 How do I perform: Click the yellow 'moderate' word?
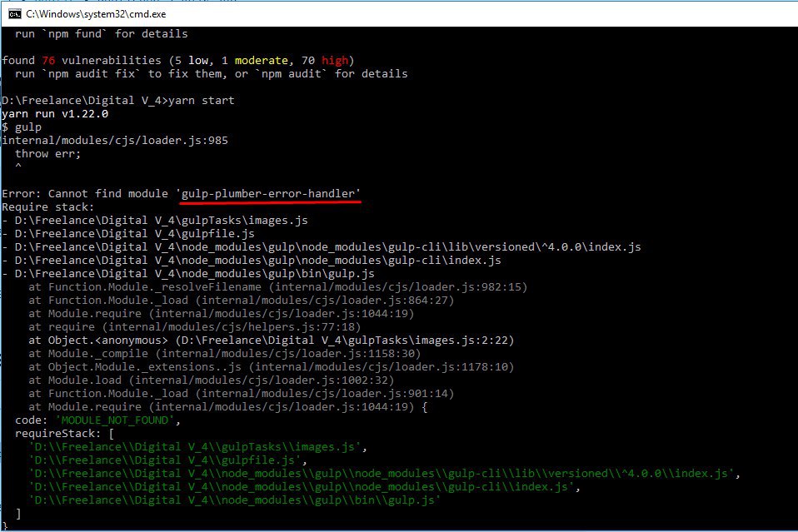pyautogui.click(x=261, y=61)
